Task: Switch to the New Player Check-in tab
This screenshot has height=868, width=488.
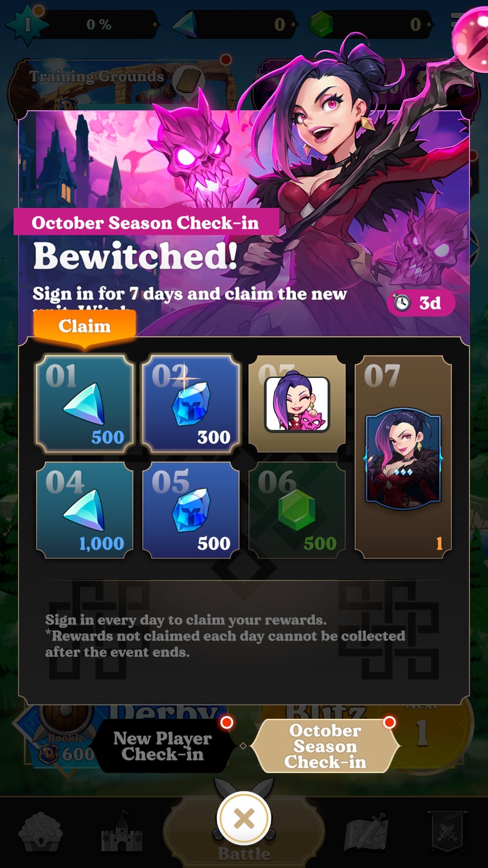Action: pos(162,746)
